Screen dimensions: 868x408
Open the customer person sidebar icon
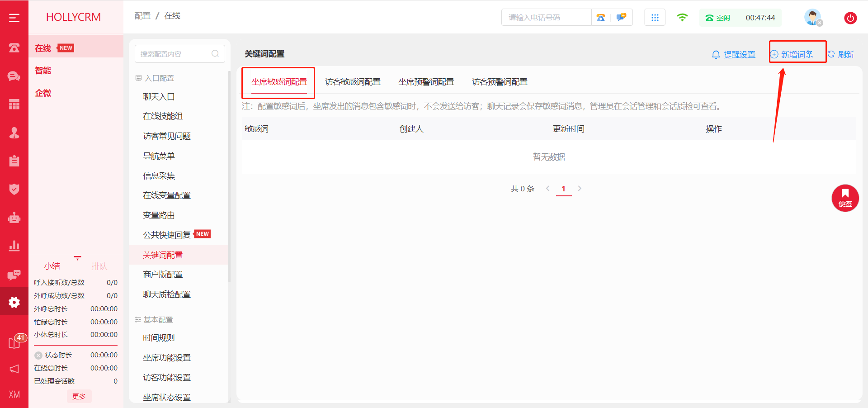(x=14, y=133)
